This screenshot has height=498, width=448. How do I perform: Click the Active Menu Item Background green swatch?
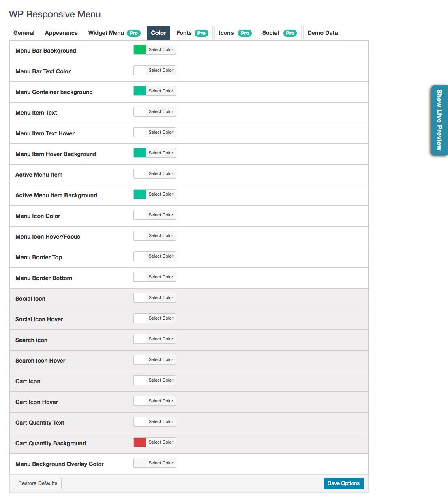[139, 194]
